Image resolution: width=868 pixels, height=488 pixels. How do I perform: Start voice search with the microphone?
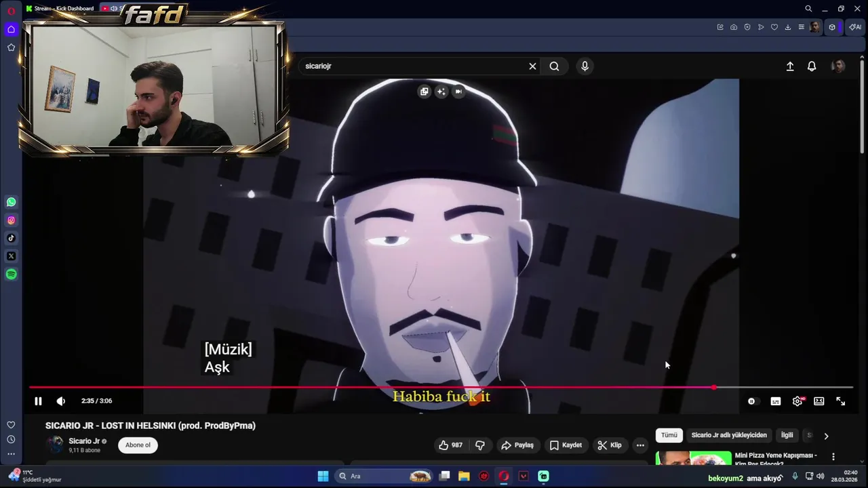coord(585,66)
